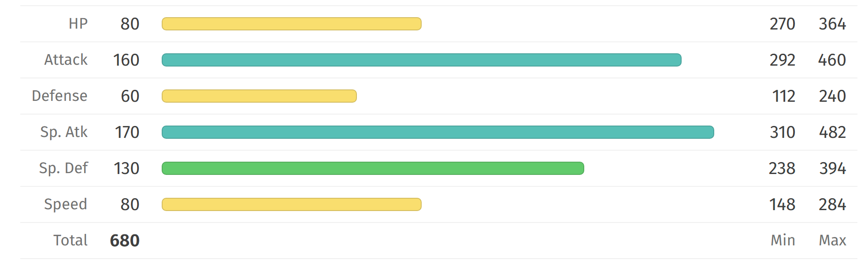Click the Speed yellow stat bar
The image size is (868, 263).
[x=291, y=204]
